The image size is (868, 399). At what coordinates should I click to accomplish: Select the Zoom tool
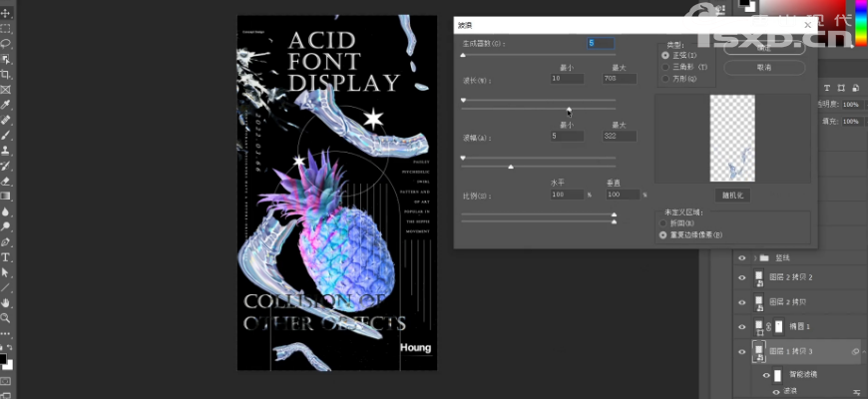point(6,316)
